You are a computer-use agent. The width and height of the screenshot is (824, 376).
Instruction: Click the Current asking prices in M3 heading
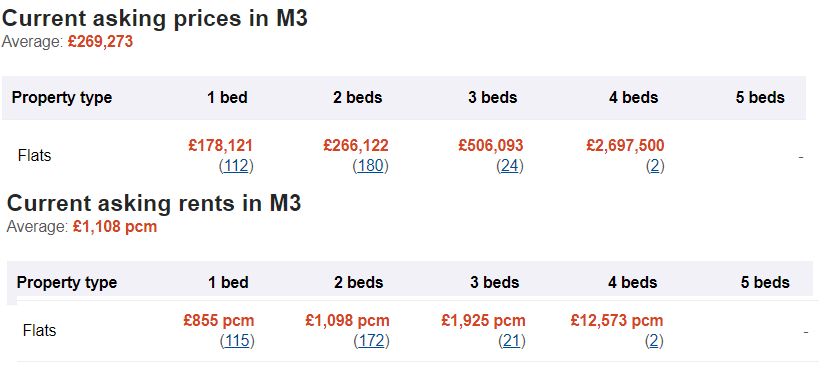click(155, 19)
